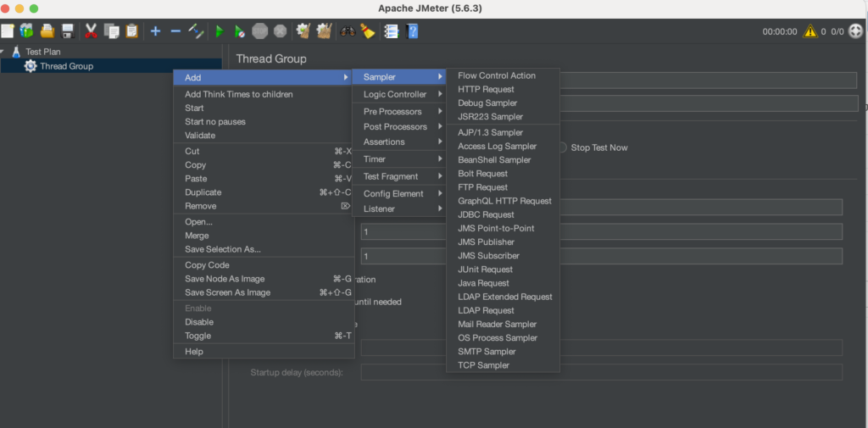Choose Add Think Times to children

tap(264, 94)
